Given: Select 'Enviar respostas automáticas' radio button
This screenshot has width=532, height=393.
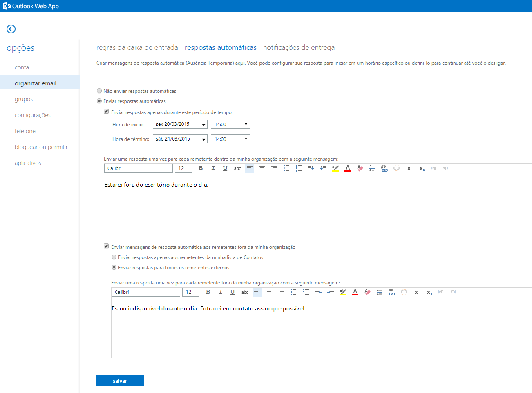Looking at the screenshot, I should click(x=99, y=101).
